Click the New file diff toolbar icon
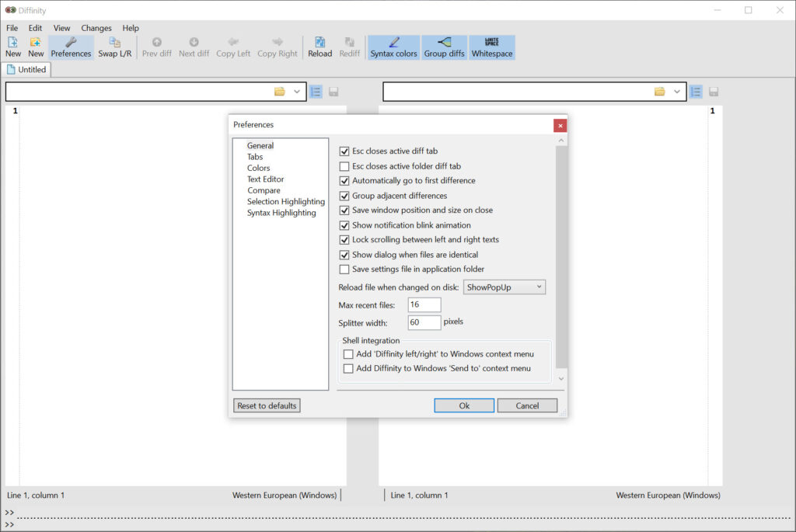This screenshot has width=796, height=532. pyautogui.click(x=12, y=47)
